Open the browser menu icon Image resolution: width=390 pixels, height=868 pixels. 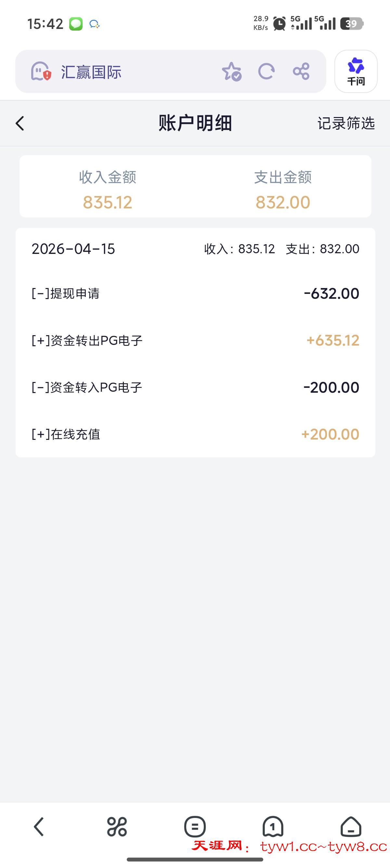point(195,827)
